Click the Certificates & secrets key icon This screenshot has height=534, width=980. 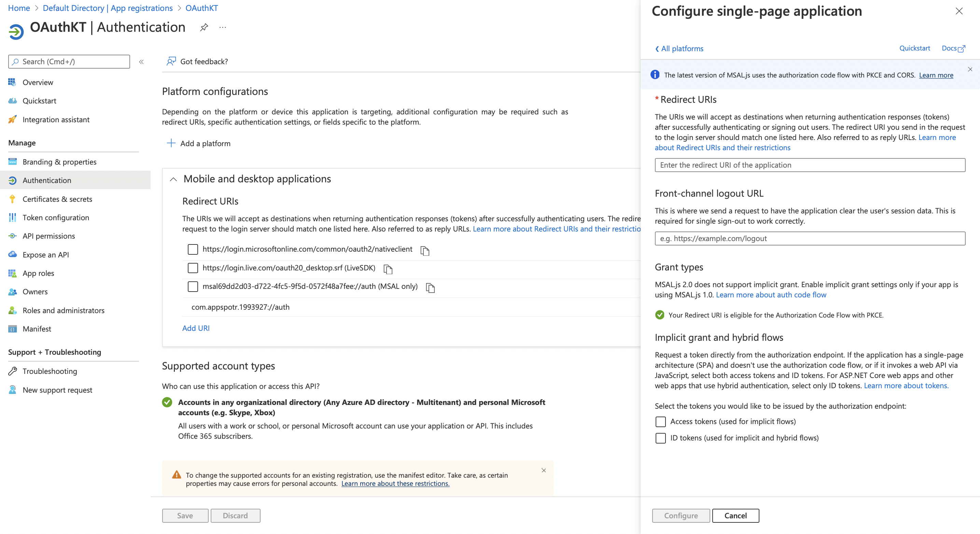12,199
